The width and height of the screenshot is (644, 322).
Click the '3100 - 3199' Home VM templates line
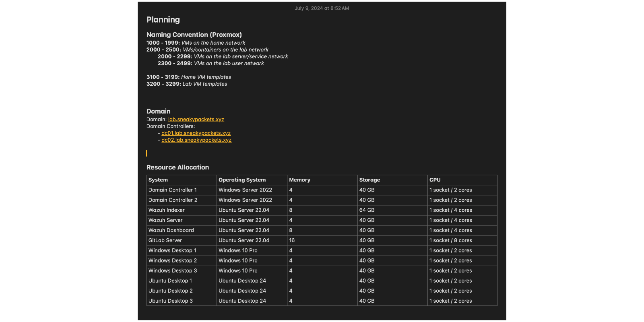pyautogui.click(x=189, y=77)
